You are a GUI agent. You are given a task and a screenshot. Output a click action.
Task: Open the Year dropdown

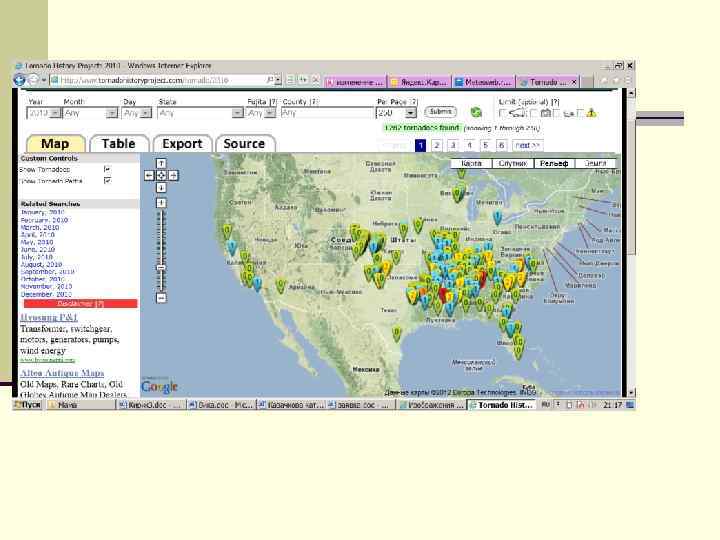(x=44, y=113)
